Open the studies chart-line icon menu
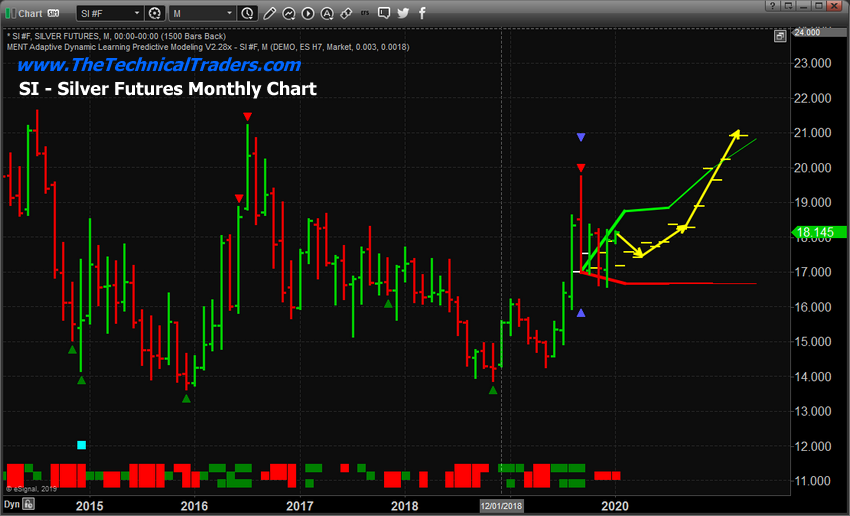850x516 pixels. click(x=288, y=13)
